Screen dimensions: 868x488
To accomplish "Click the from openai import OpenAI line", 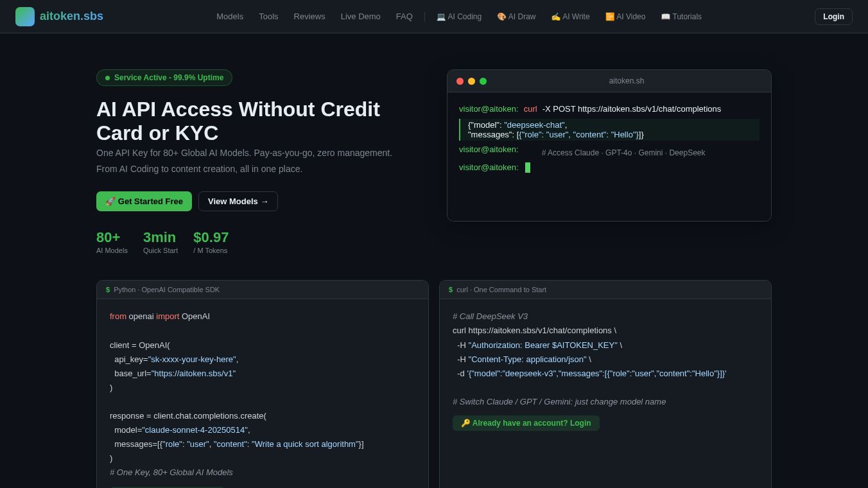I will pyautogui.click(x=160, y=316).
